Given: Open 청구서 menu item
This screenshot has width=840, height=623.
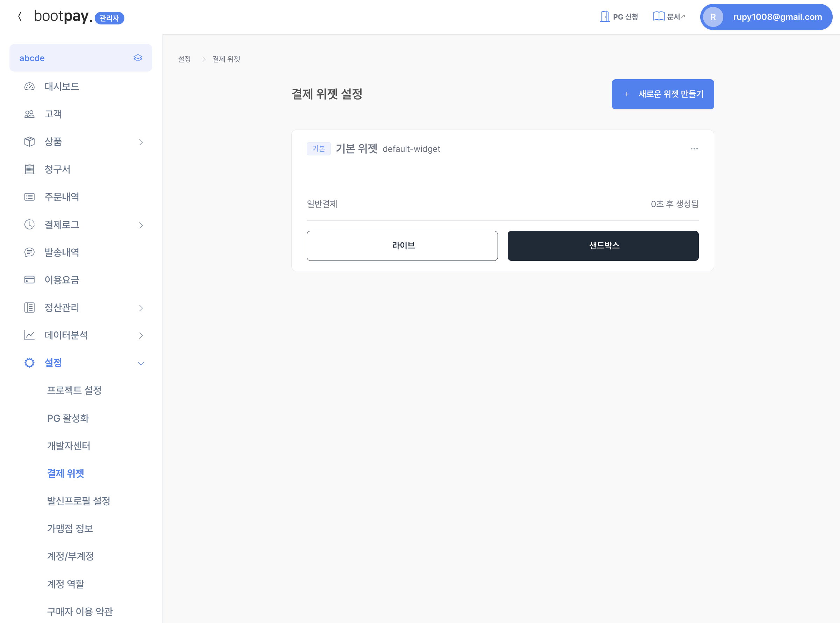Looking at the screenshot, I should tap(57, 169).
